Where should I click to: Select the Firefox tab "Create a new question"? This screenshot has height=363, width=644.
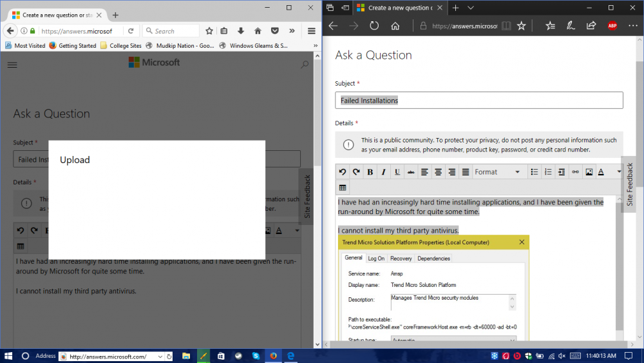(55, 15)
